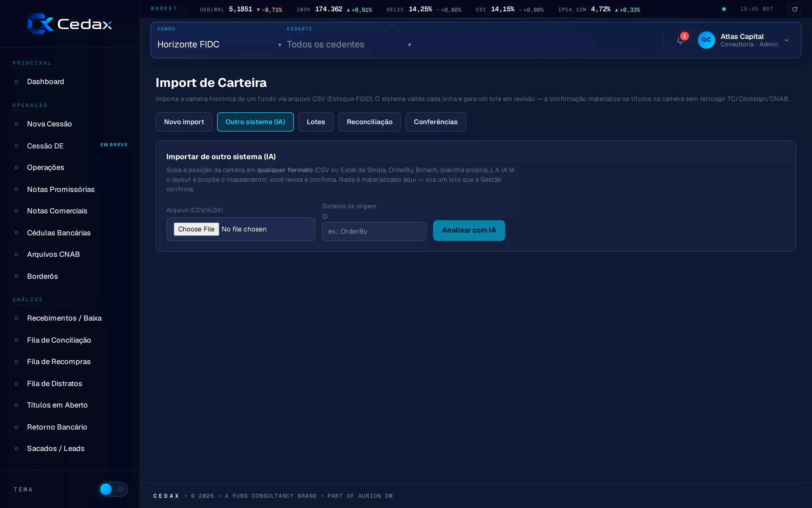Open Retorno Bancário
812x508 pixels.
pyautogui.click(x=57, y=427)
